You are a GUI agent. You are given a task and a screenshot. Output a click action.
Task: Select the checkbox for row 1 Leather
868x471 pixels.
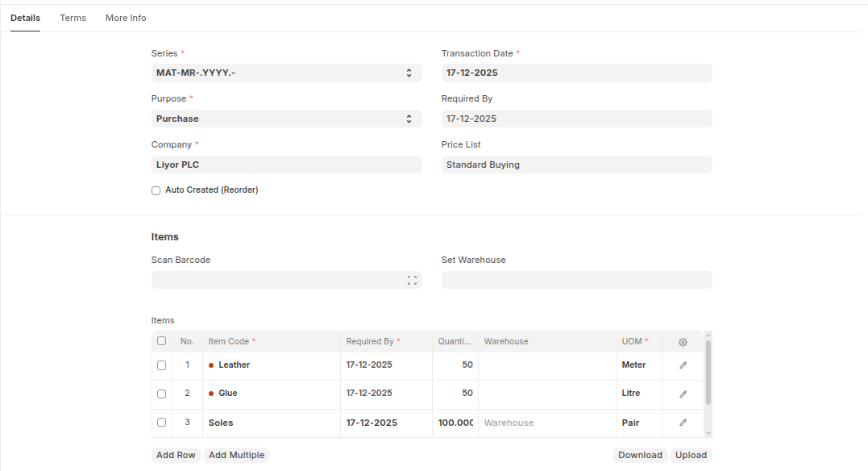point(161,365)
